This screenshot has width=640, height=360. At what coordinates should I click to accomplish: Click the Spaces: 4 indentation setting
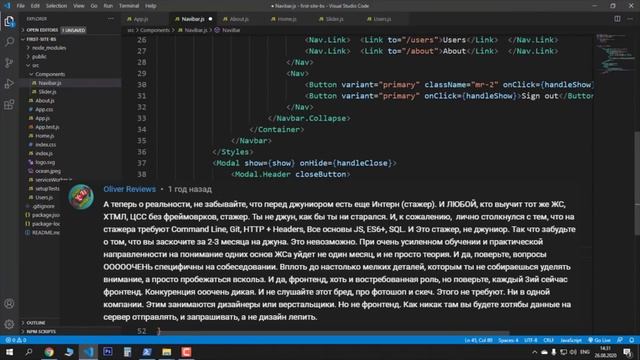pos(508,340)
